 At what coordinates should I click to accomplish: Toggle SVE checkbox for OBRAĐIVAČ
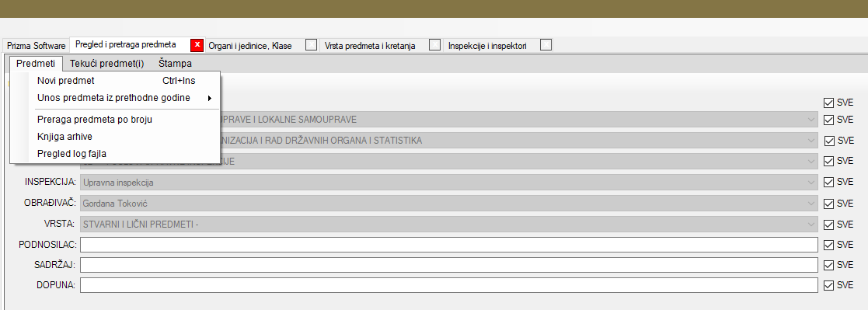pyautogui.click(x=828, y=204)
